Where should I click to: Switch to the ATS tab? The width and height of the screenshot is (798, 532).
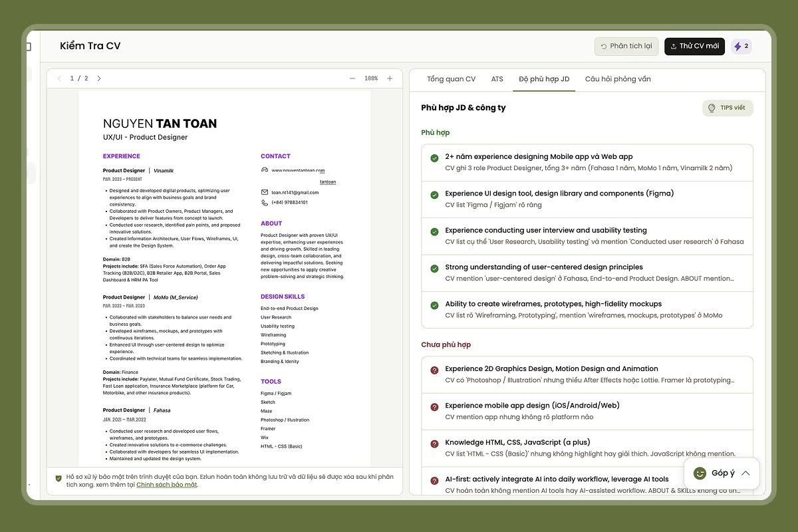tap(497, 79)
